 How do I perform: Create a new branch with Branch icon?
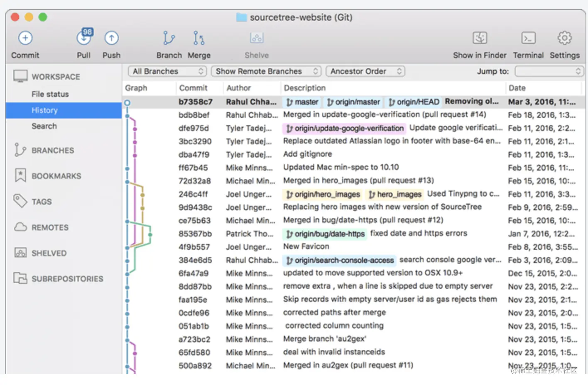[169, 38]
